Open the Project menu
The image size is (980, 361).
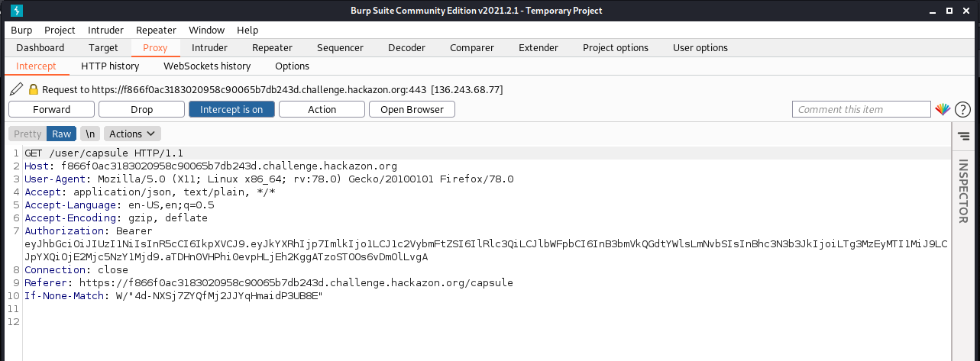tap(60, 30)
